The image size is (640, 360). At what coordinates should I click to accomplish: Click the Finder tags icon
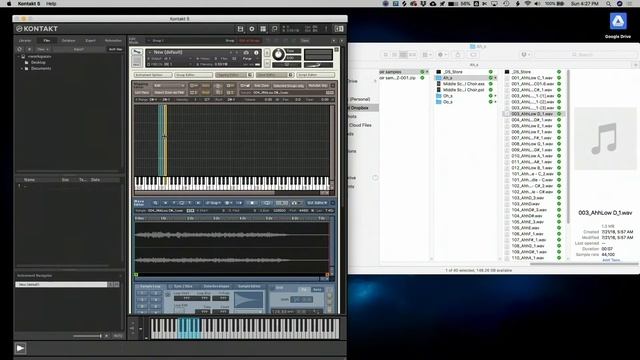pos(473,54)
